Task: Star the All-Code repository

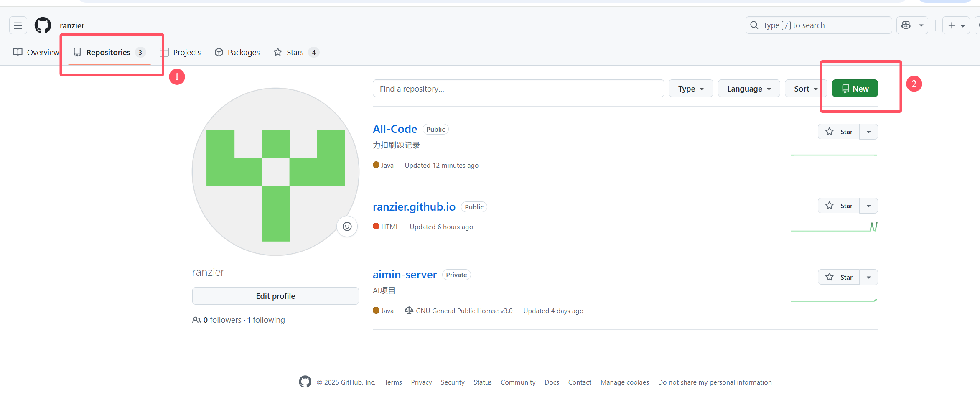Action: [x=839, y=132]
